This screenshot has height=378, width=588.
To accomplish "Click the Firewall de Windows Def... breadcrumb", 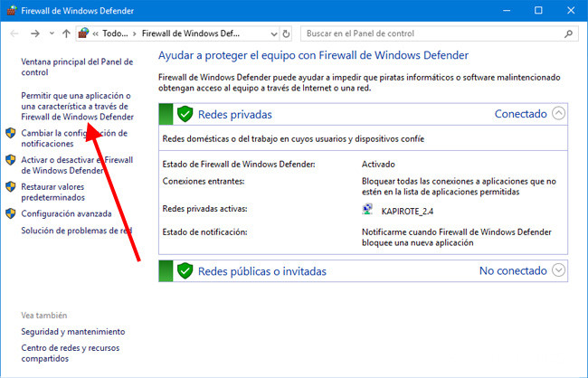I will point(190,33).
